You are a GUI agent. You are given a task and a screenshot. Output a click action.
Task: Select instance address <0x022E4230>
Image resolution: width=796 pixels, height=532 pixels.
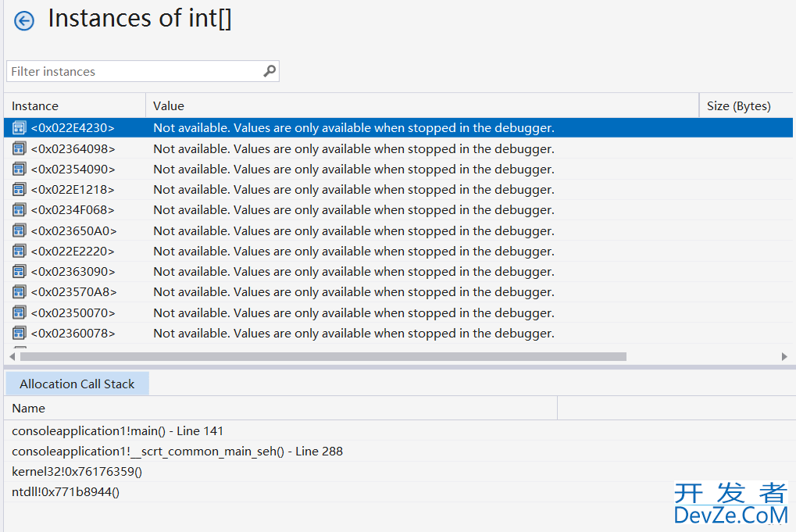pos(73,128)
